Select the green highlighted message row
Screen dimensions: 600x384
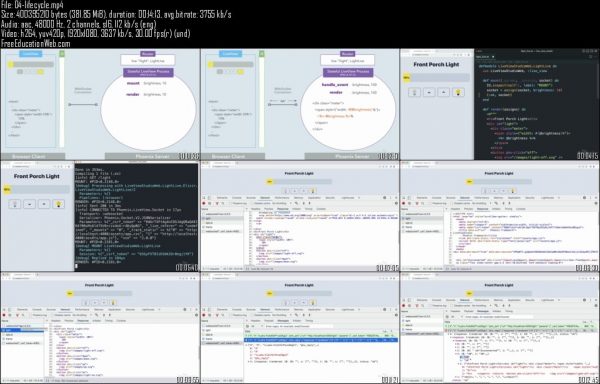click(x=521, y=325)
